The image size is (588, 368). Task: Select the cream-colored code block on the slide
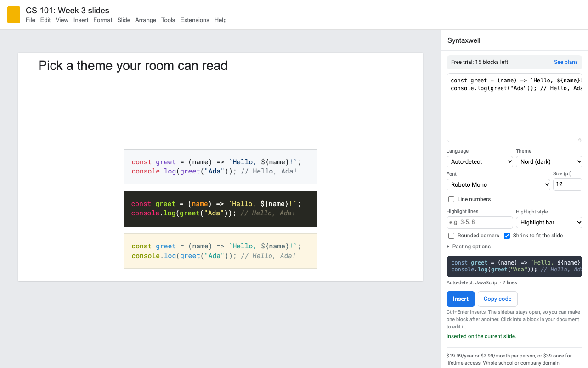tap(220, 251)
